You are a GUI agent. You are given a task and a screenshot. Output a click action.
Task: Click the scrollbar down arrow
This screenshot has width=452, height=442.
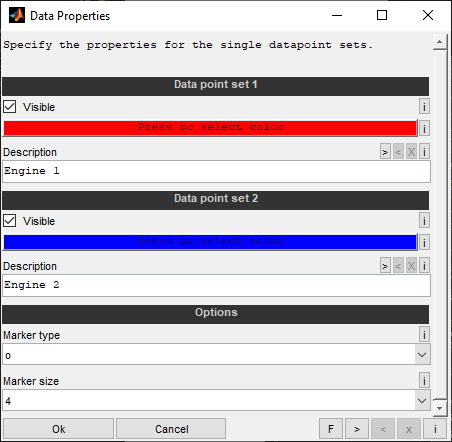point(439,408)
